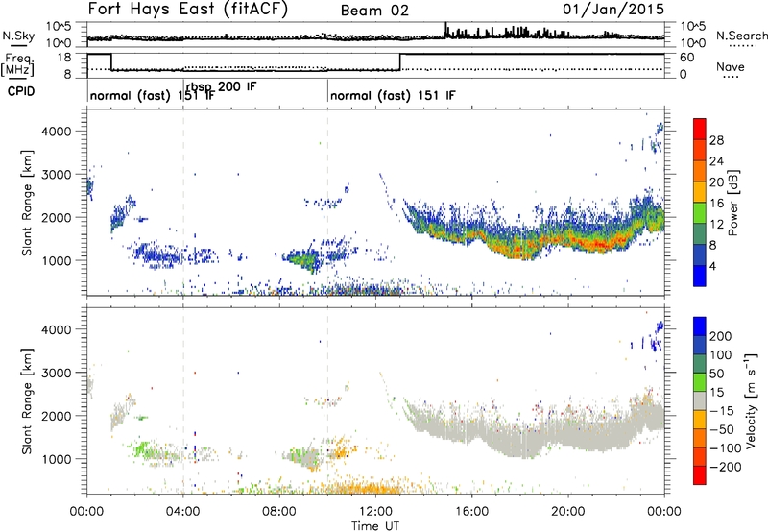Pick the bright blue bottom power colorbar segment
This screenshot has width=768, height=532.
(700, 277)
